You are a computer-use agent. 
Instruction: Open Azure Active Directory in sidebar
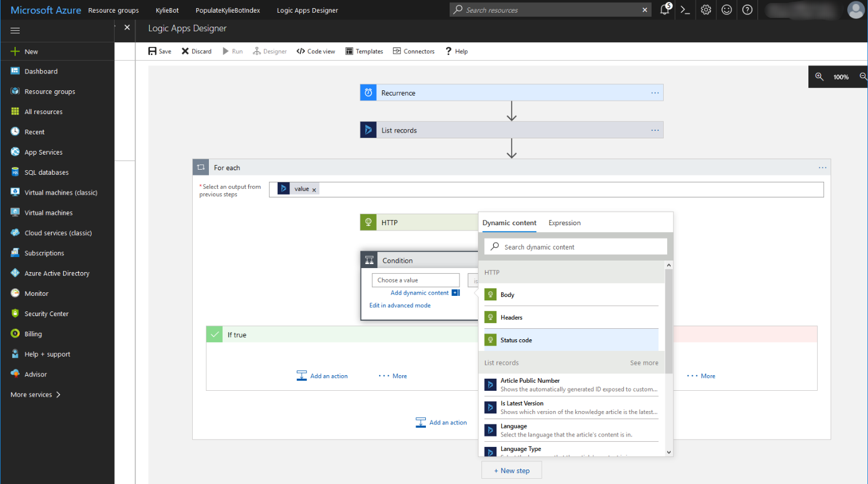[57, 273]
